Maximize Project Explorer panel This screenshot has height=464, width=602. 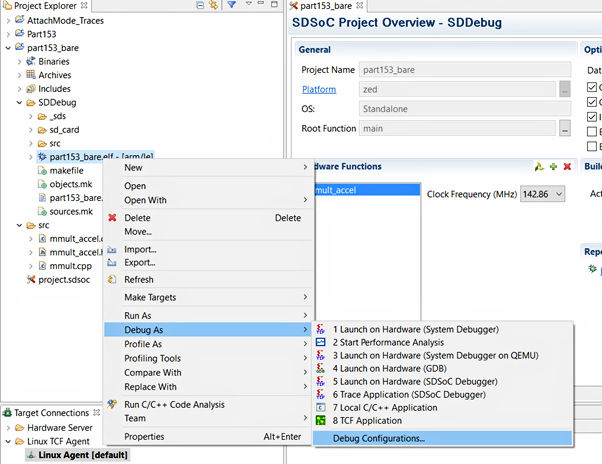tap(274, 4)
